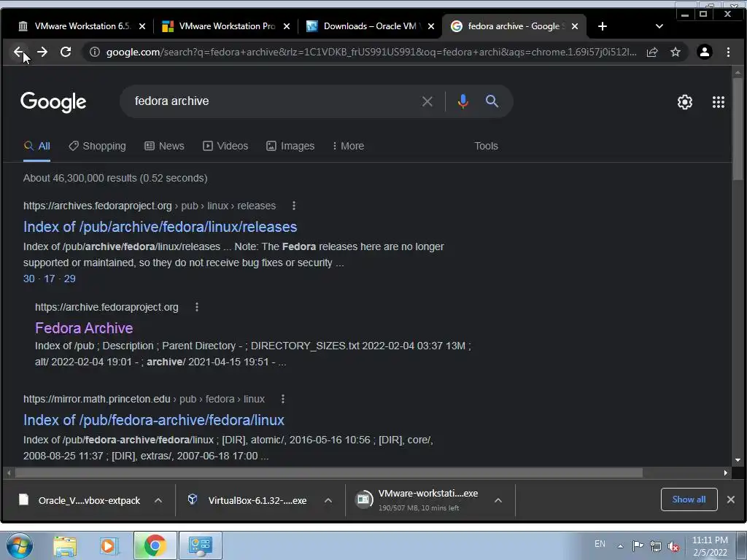Image resolution: width=747 pixels, height=560 pixels.
Task: Click the horizontal scrollbar thumb
Action: click(329, 472)
